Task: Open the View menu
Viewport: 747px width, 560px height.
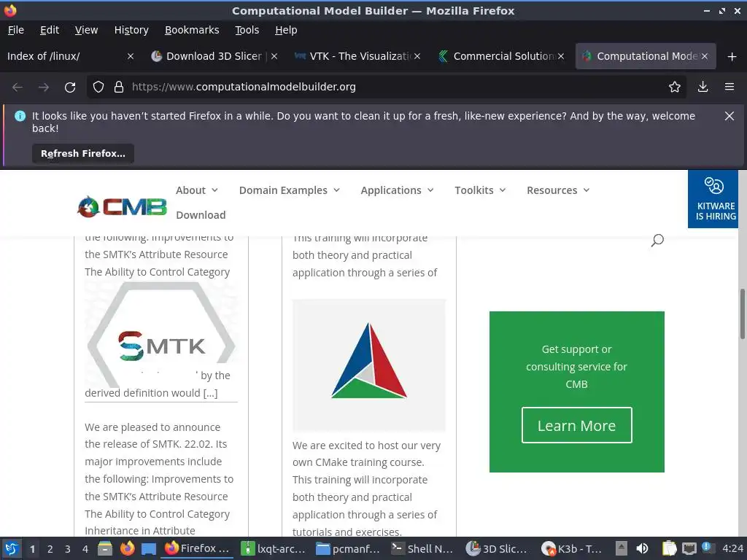Action: 86,30
